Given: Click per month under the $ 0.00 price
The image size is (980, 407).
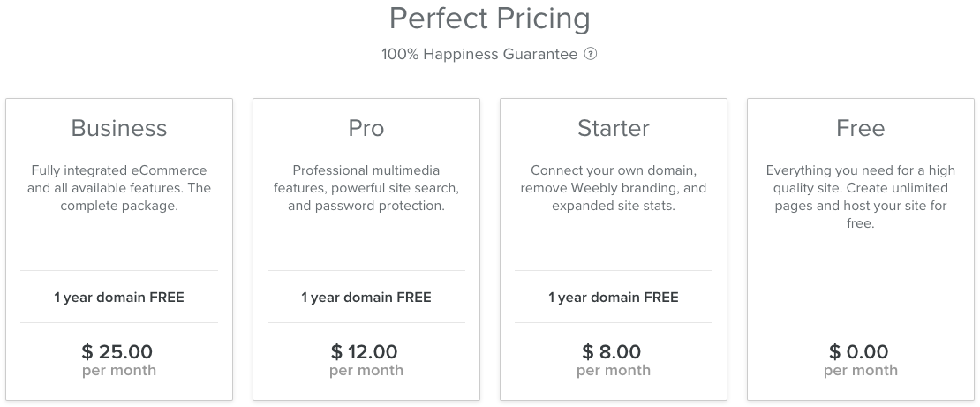Looking at the screenshot, I should (x=861, y=371).
